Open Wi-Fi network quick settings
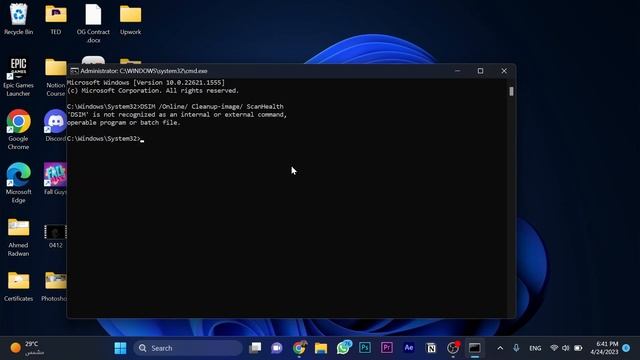 (x=554, y=348)
